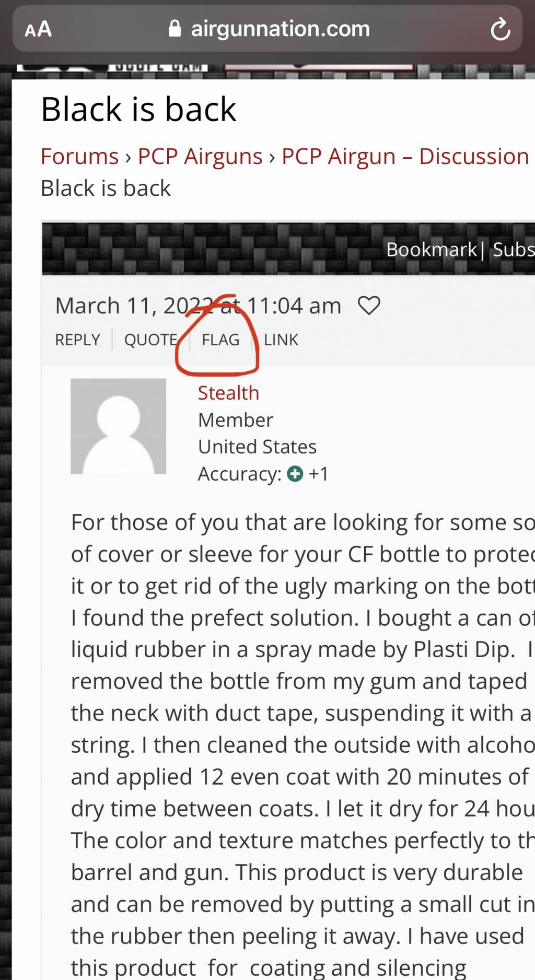Open PCP Airgun – Discussion breadcrumb
This screenshot has height=980, width=535.
click(x=405, y=156)
